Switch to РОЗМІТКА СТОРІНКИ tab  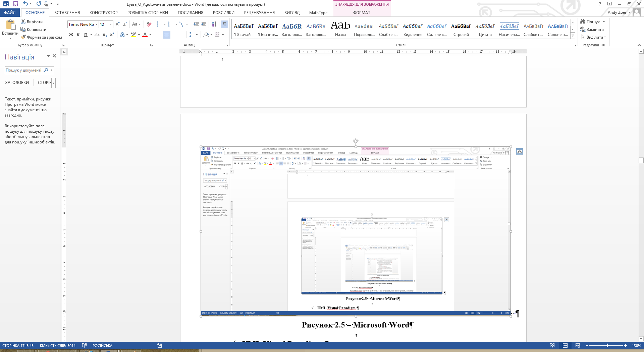coord(148,12)
